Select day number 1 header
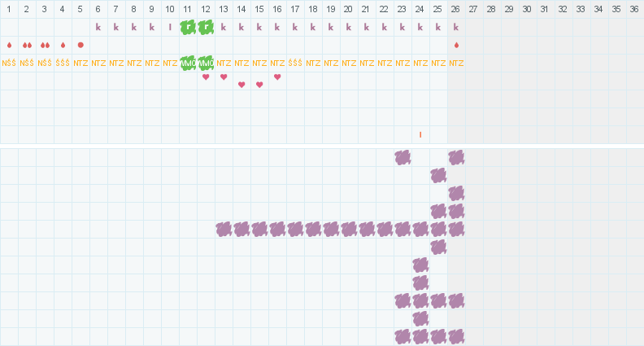644x346 pixels. [9, 9]
